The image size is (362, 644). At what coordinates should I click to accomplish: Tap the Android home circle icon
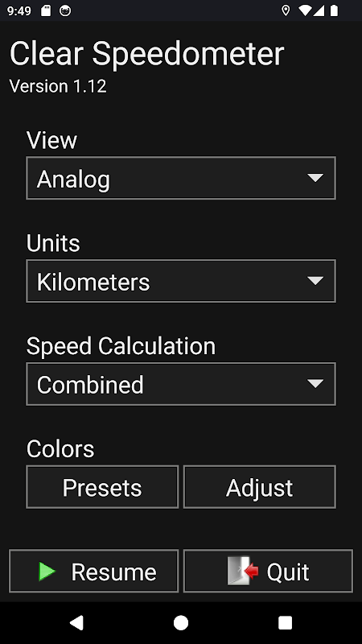tap(181, 622)
